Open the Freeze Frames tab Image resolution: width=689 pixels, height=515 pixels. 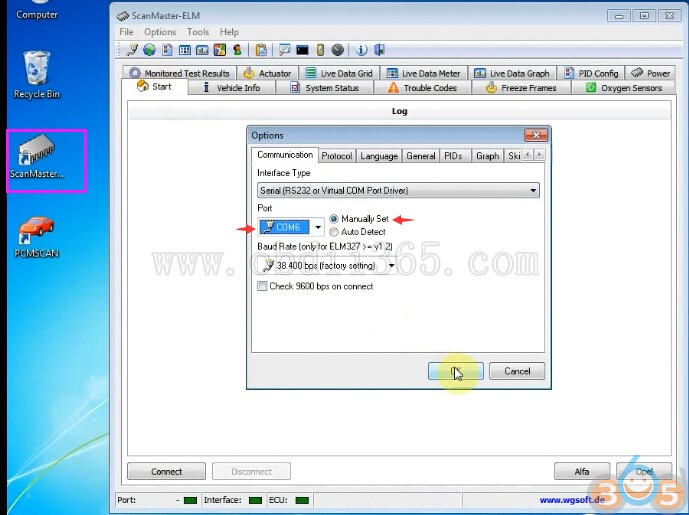(522, 88)
